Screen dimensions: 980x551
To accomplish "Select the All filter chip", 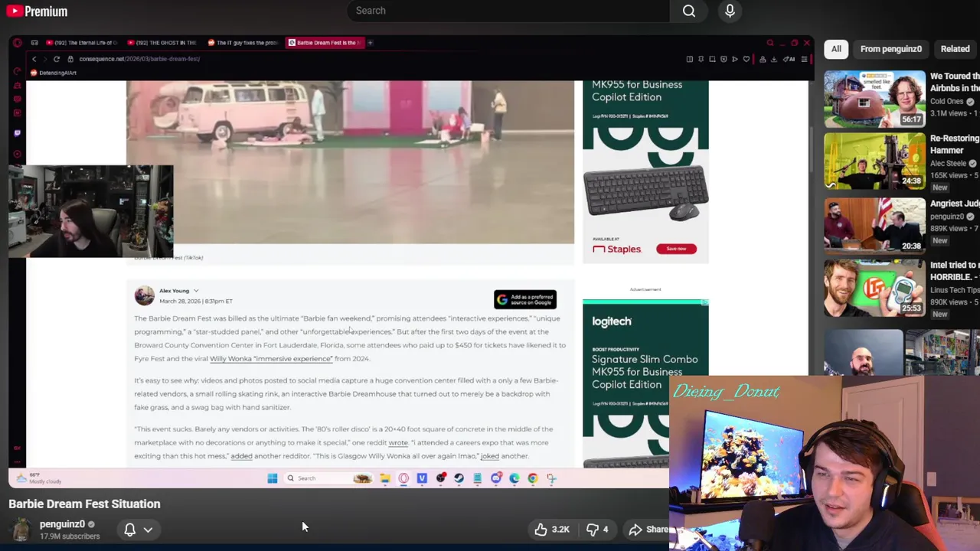I will coord(836,49).
